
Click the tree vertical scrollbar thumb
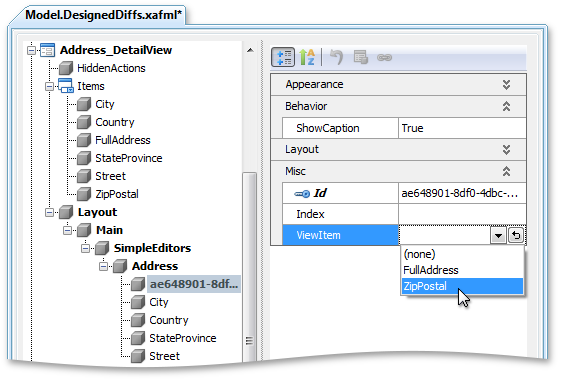click(x=250, y=267)
